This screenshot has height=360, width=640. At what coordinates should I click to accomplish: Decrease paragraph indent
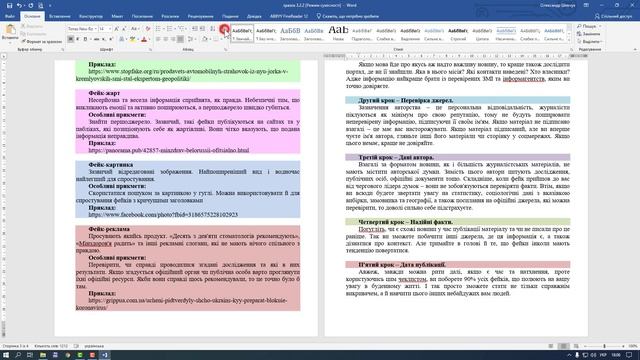(x=195, y=29)
